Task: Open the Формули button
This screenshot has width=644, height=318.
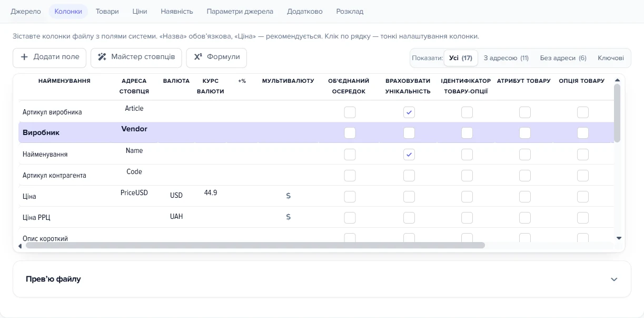Action: coord(216,57)
